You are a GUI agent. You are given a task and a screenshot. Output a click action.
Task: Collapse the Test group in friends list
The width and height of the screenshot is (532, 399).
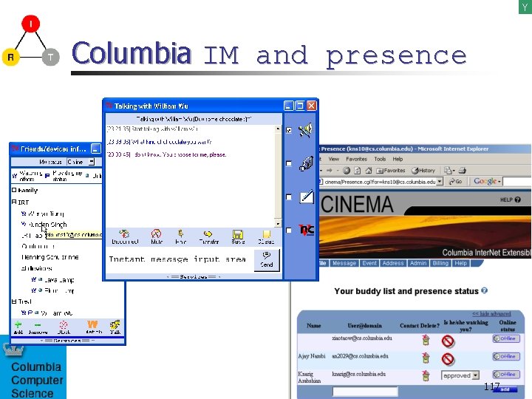coord(14,301)
